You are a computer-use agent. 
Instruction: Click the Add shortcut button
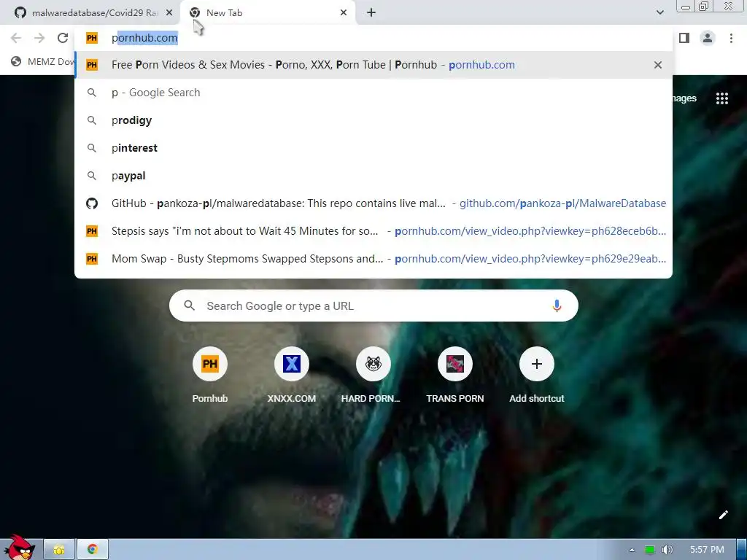[536, 375]
